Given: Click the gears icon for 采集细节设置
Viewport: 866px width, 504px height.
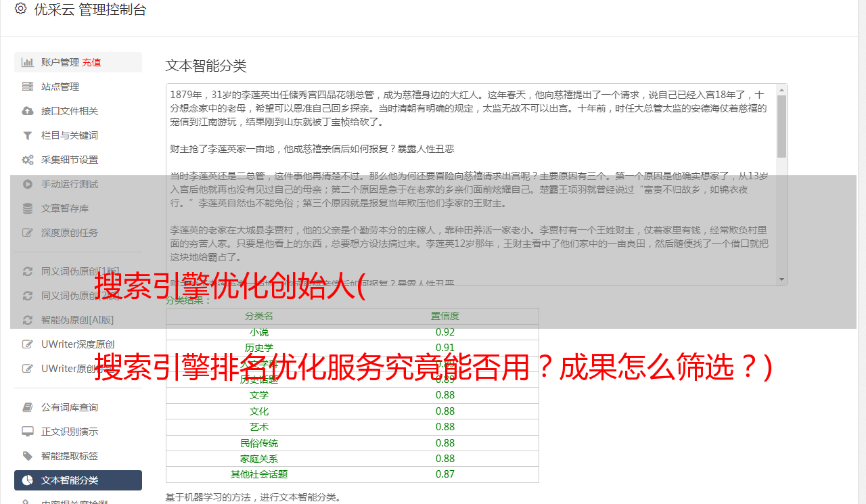Looking at the screenshot, I should pos(28,160).
